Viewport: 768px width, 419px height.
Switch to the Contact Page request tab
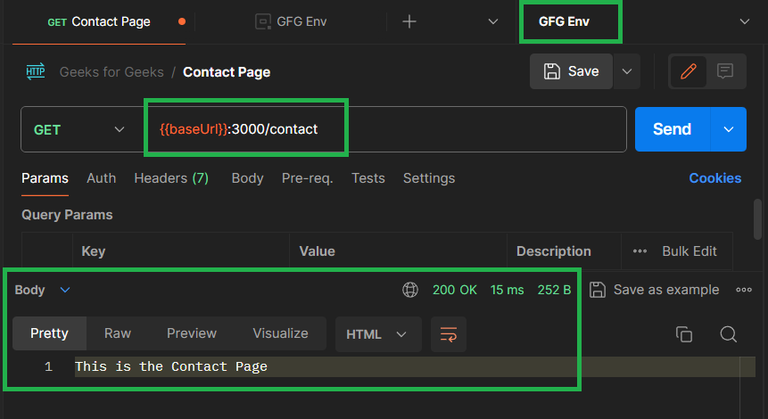tap(99, 22)
